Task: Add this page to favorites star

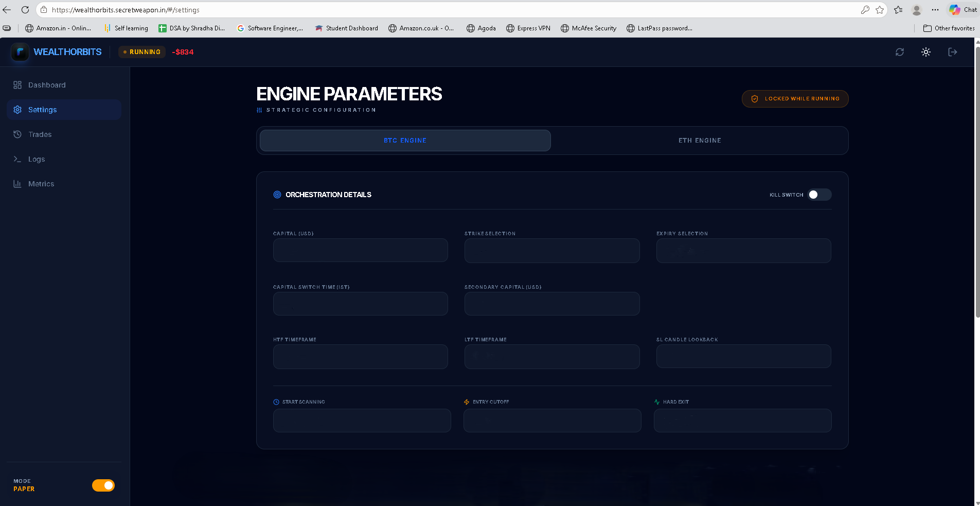Action: click(x=880, y=10)
